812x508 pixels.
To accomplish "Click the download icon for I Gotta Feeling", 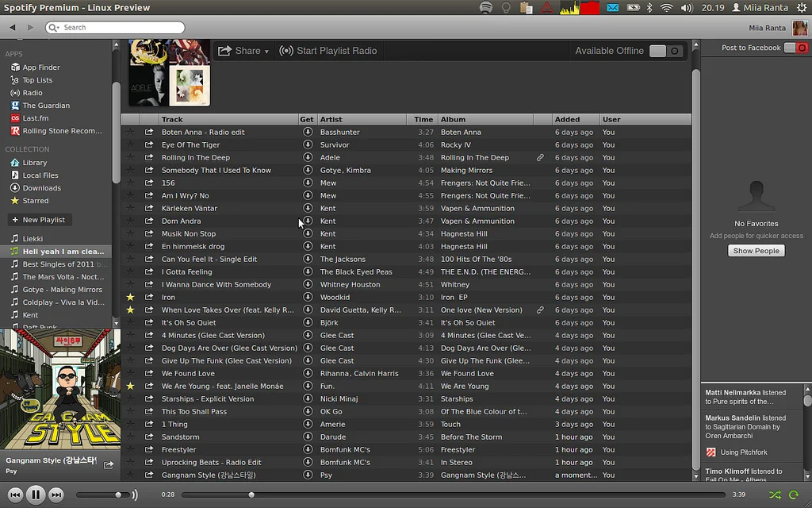I will point(308,271).
